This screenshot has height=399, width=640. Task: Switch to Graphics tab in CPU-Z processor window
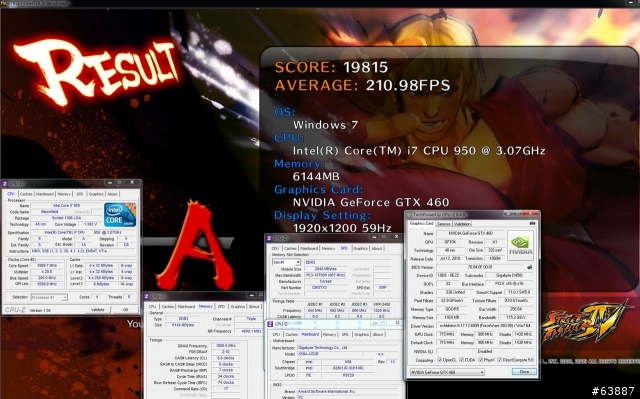pos(96,194)
